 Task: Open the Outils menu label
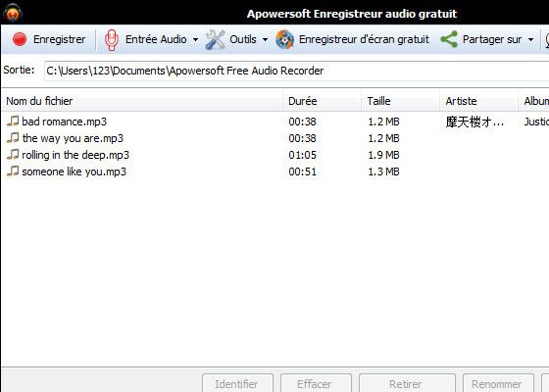(243, 39)
